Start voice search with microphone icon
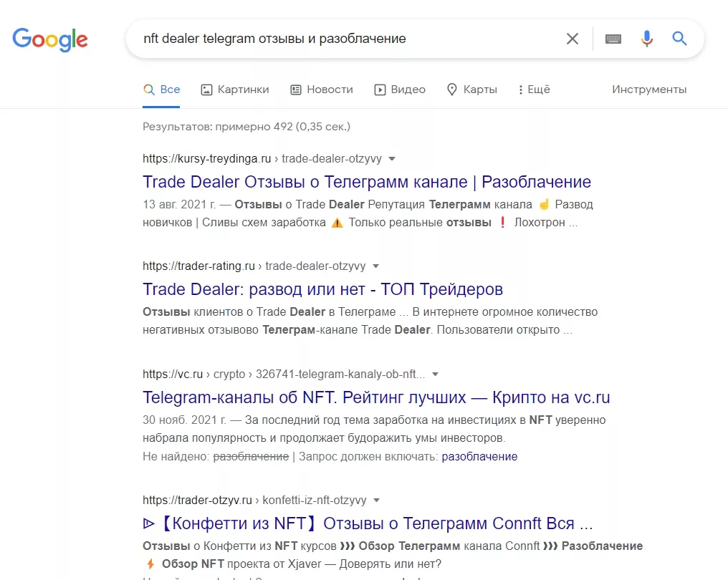Image resolution: width=728 pixels, height=580 pixels. coord(647,39)
